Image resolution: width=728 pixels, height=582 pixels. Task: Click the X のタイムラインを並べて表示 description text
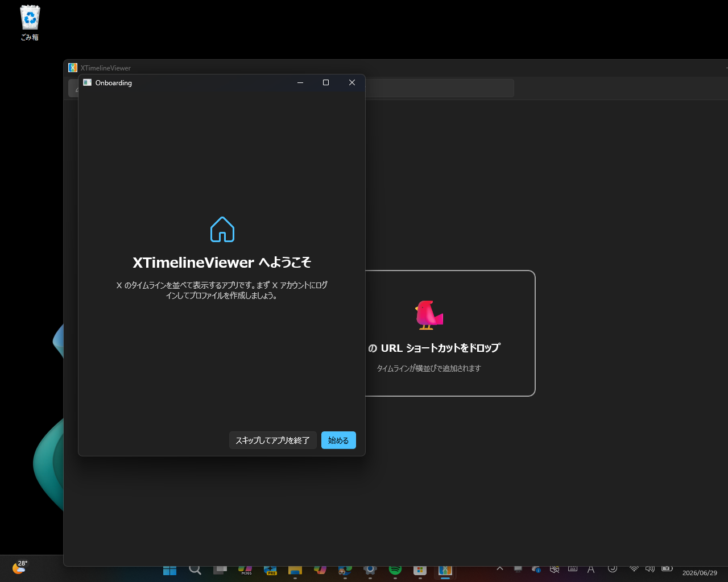[x=222, y=290]
